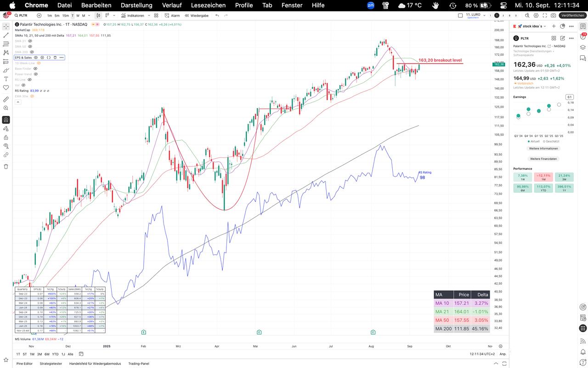588x368 pixels.
Task: Open chart settings gear icon
Action: pos(536,15)
